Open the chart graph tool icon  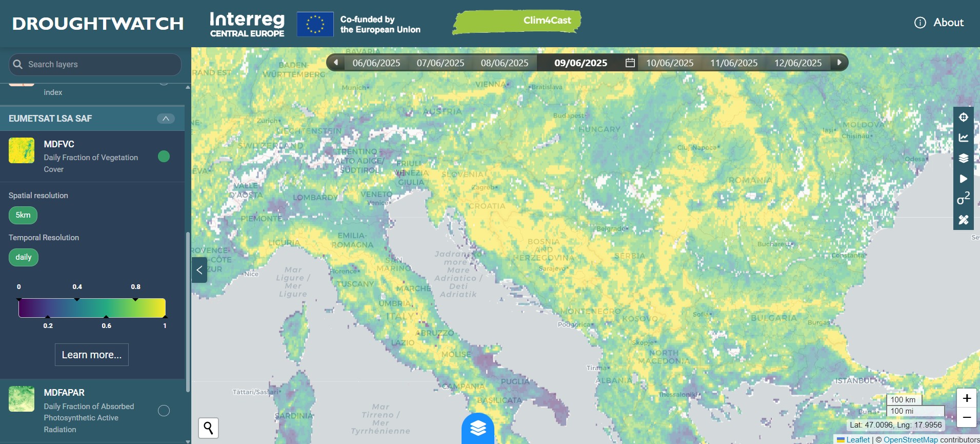coord(964,138)
